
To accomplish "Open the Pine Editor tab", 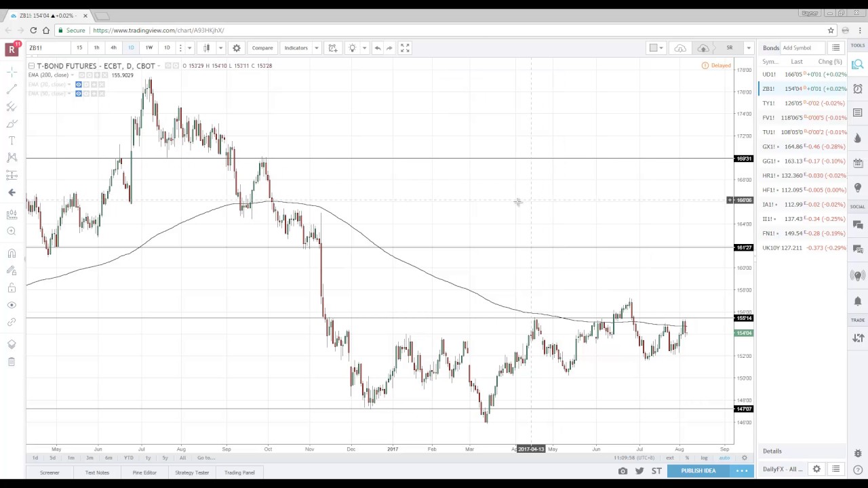I will (x=144, y=472).
